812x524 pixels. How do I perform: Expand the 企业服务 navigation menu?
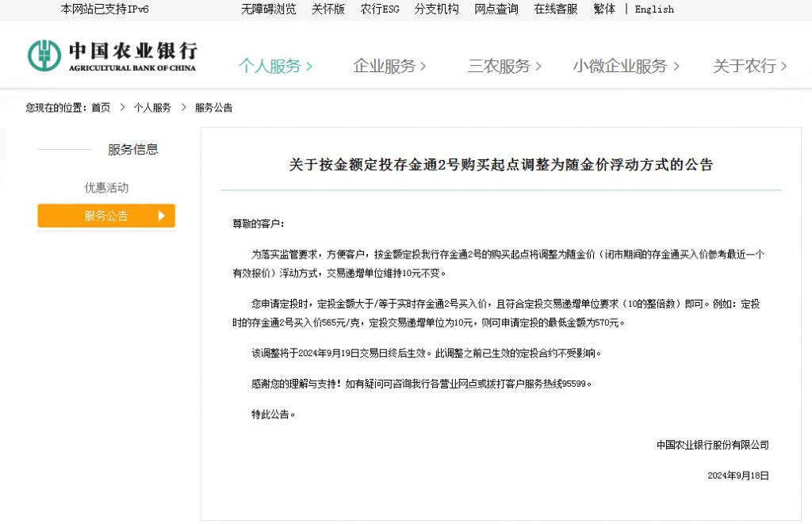click(389, 67)
